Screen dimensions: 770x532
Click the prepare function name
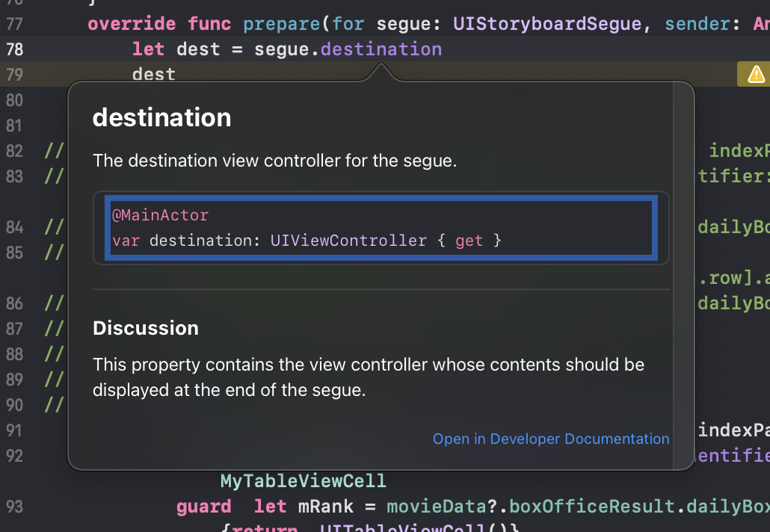281,24
